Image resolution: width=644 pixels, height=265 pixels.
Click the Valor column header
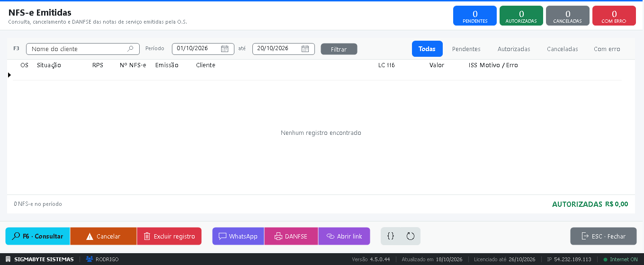(x=437, y=65)
